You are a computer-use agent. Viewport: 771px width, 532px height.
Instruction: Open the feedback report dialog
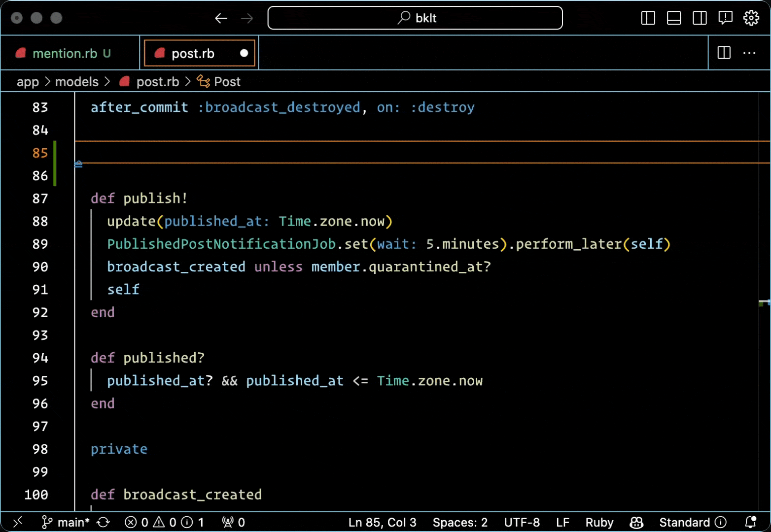(725, 18)
